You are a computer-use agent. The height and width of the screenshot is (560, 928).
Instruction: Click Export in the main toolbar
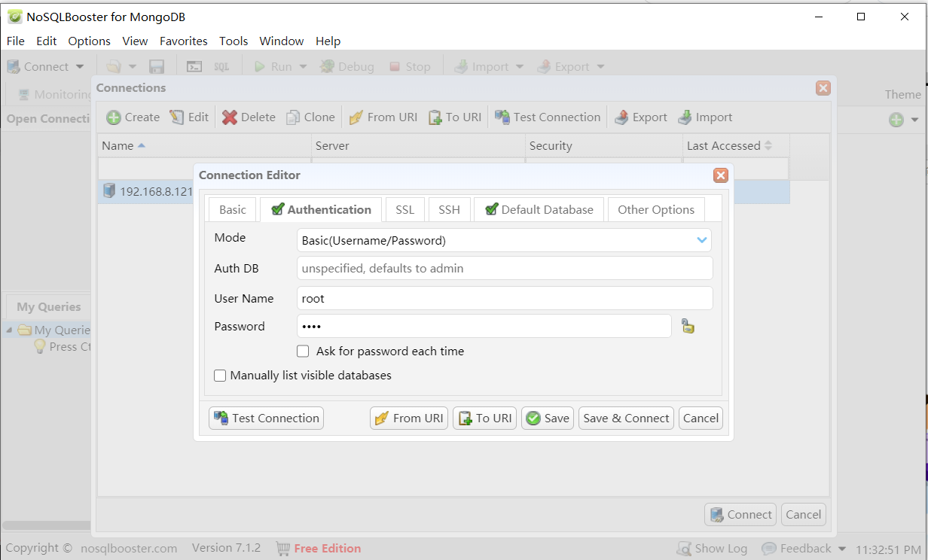point(563,67)
